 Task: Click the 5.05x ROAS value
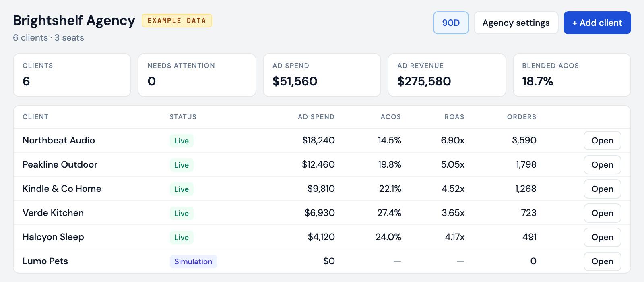pyautogui.click(x=452, y=165)
